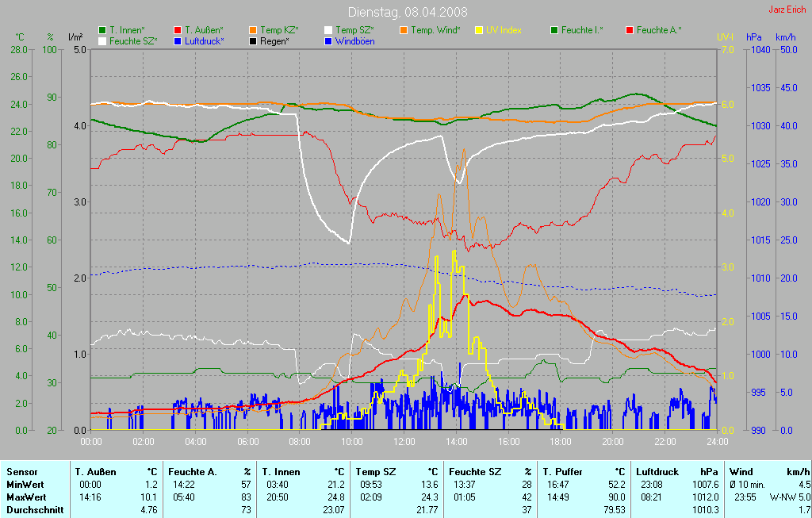Click the Feuchte I. legend label

582,30
